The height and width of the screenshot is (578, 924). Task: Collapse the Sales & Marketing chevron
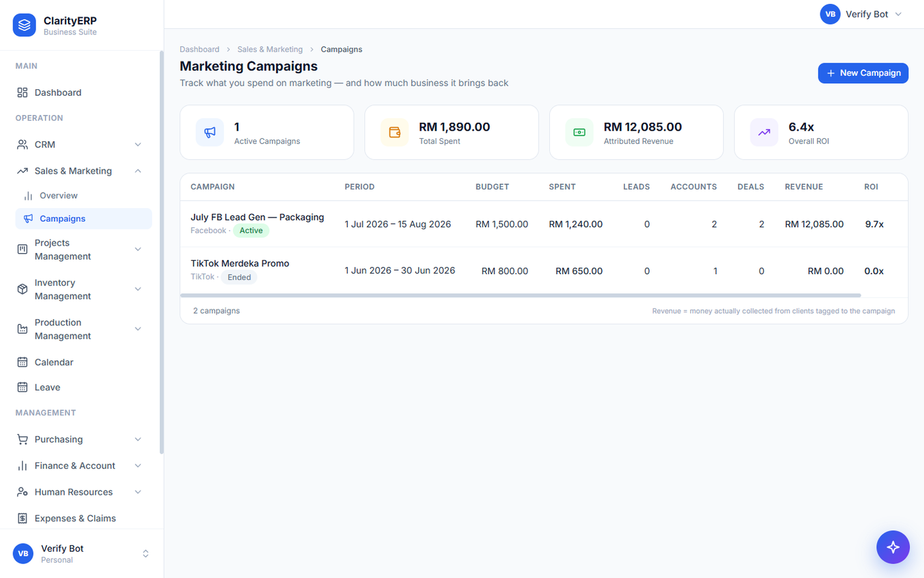click(138, 171)
